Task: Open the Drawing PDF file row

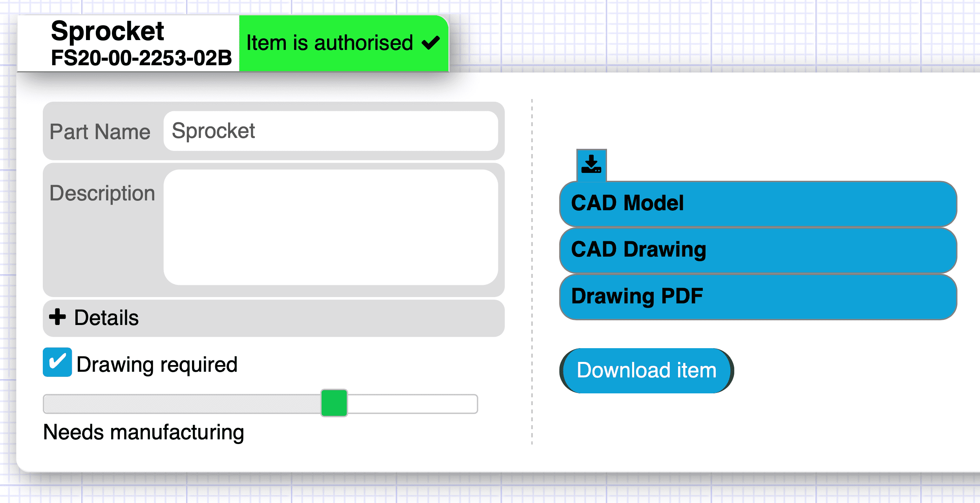Action: coord(758,297)
